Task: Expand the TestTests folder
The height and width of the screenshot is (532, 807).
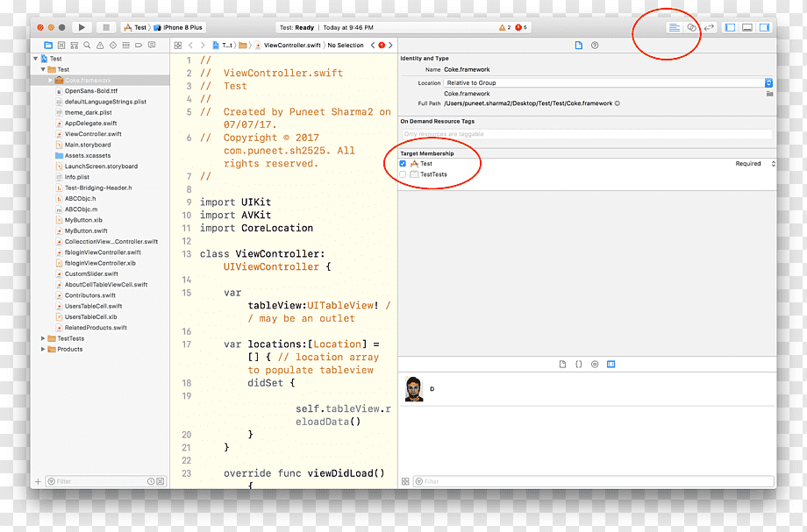Action: click(43, 338)
